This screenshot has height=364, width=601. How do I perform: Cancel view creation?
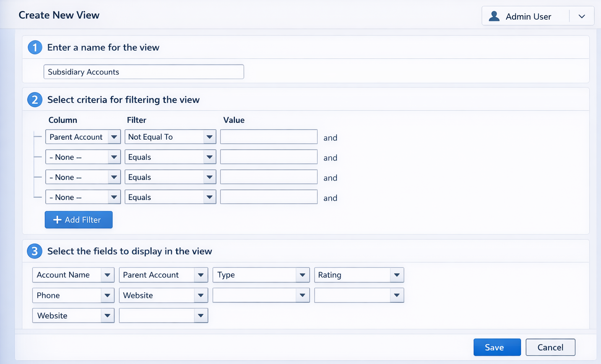[550, 347]
